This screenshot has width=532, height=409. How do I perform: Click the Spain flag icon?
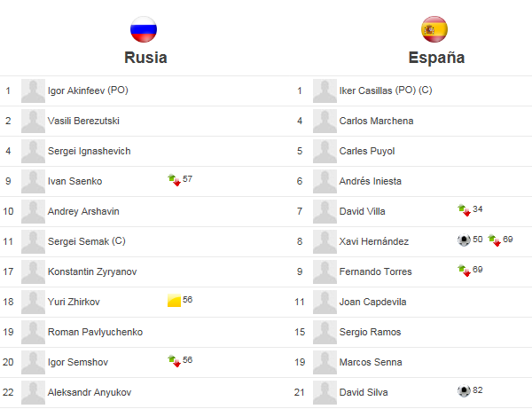[434, 29]
